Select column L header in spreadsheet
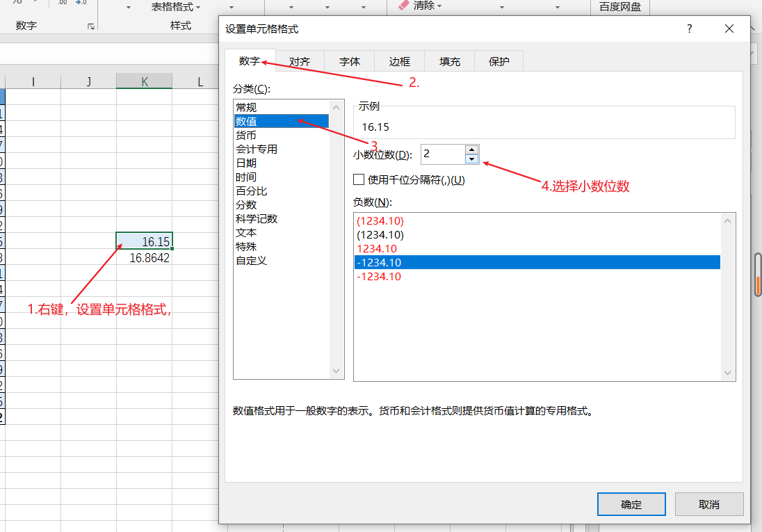 (200, 81)
